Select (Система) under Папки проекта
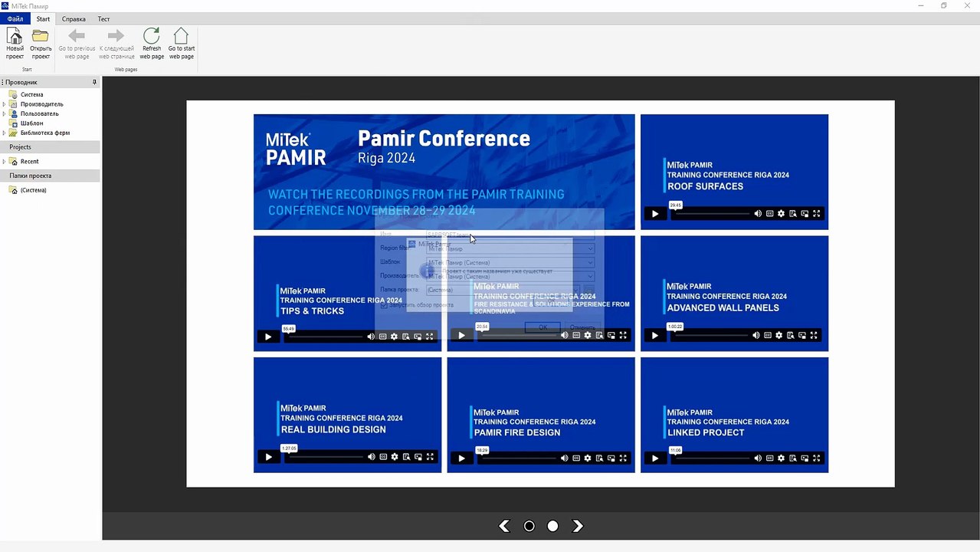980x552 pixels. [33, 190]
